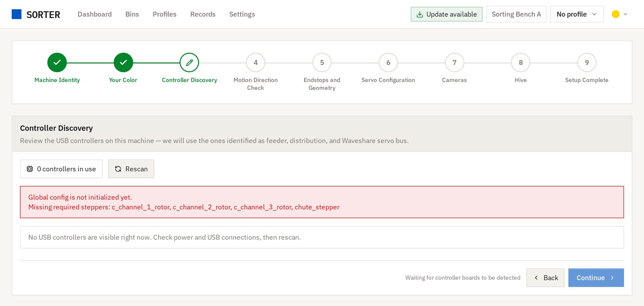
Task: Click the Controller Discovery step label
Action: pyautogui.click(x=189, y=80)
